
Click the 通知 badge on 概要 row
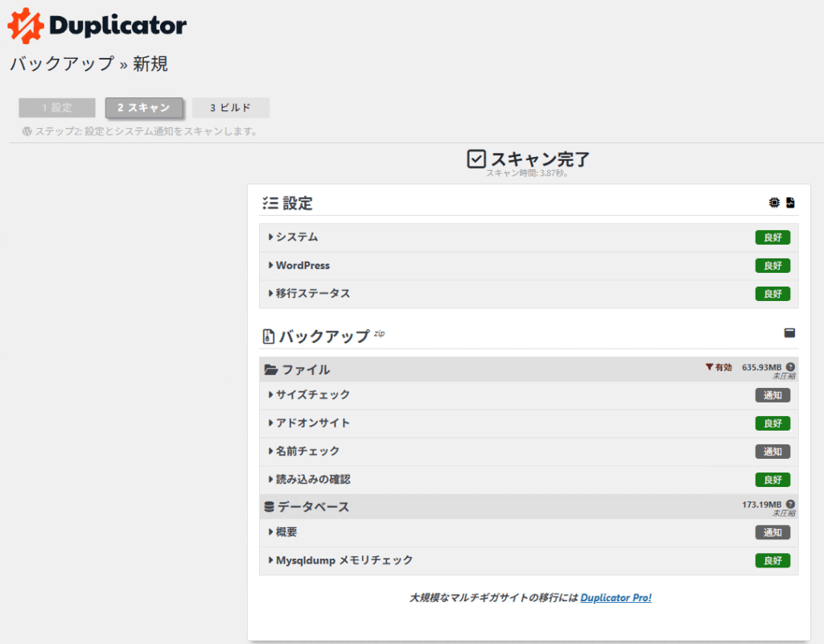click(x=772, y=532)
